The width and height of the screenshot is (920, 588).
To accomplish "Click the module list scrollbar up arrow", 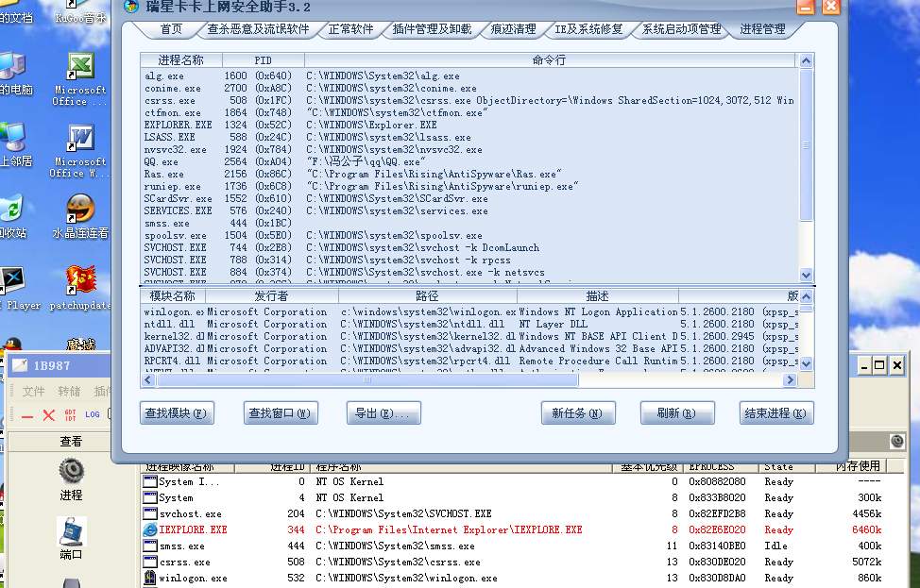I will pos(806,296).
